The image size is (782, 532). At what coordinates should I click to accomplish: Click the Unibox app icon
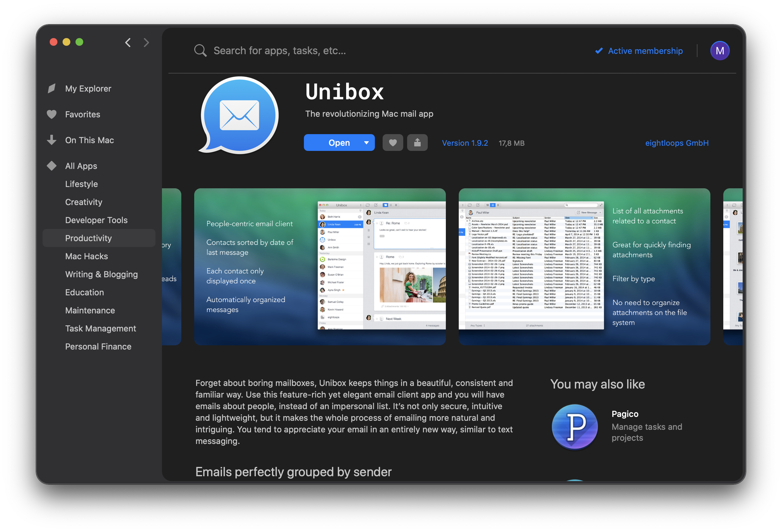(x=239, y=115)
